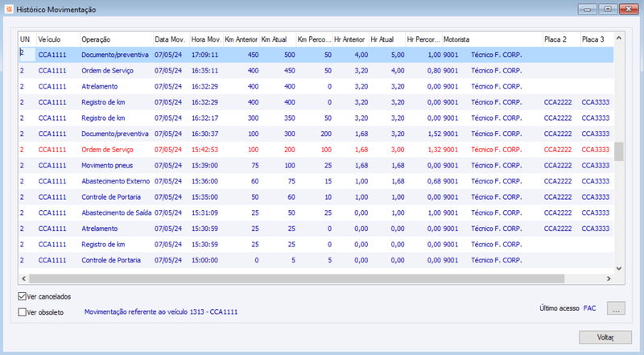Select the Abastecimento de Saída row
The height and width of the screenshot is (355, 644).
click(316, 213)
